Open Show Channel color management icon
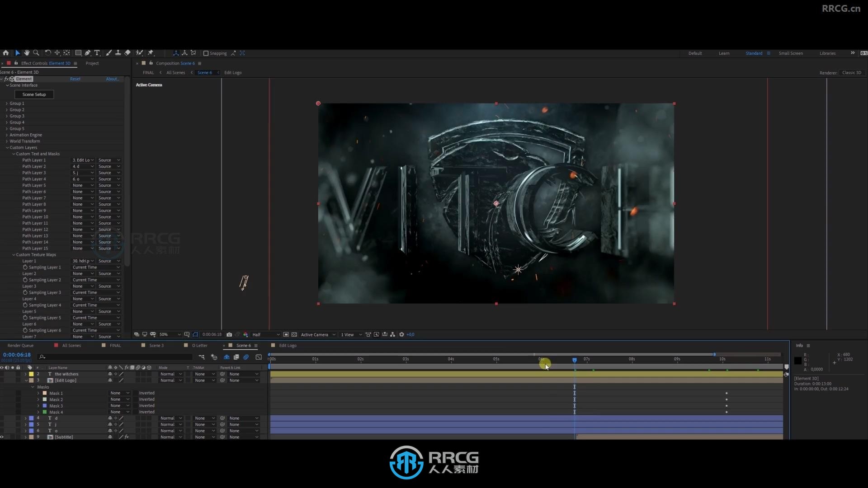Viewport: 868px width, 488px height. (245, 334)
